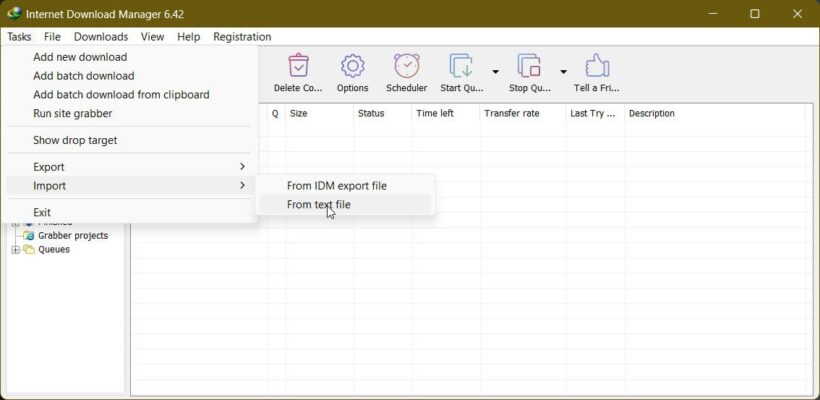
Task: Open the Options gear icon
Action: point(352,67)
